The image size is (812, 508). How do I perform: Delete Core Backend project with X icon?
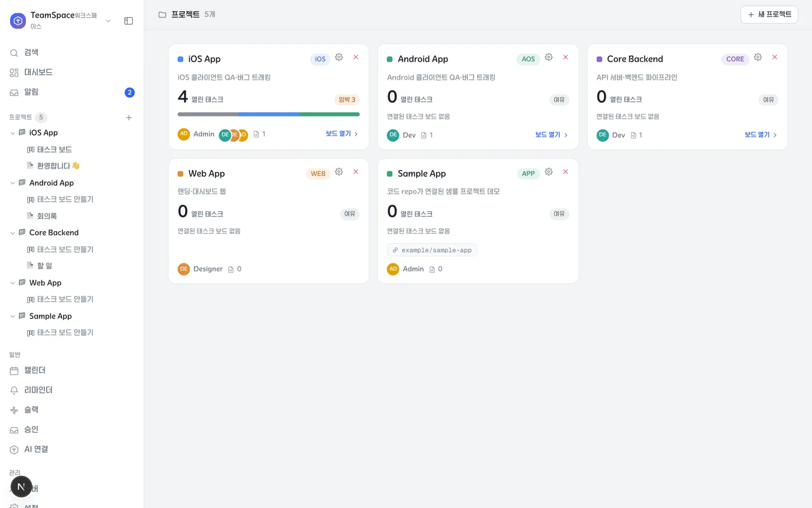775,57
